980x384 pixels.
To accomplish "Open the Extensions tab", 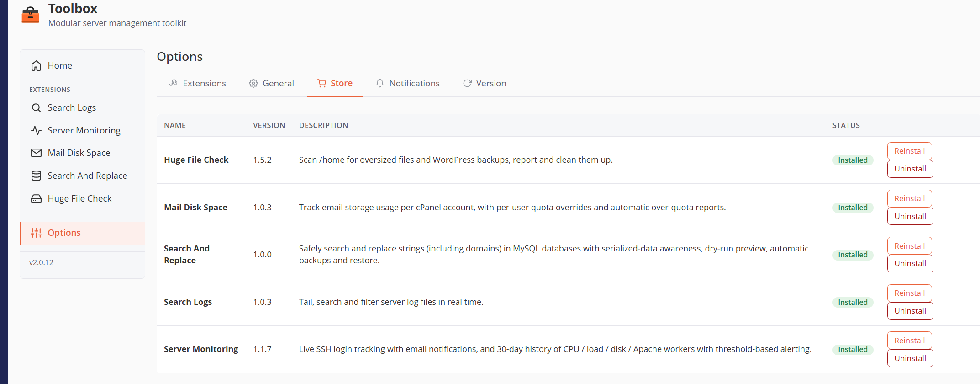I will [197, 83].
